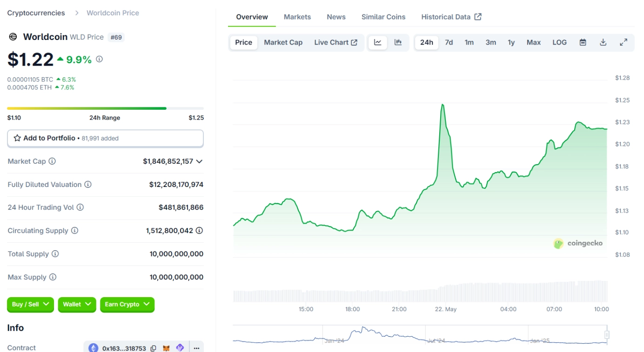The image size is (644, 352).
Task: Click the $1.22 current price text
Action: click(x=30, y=60)
